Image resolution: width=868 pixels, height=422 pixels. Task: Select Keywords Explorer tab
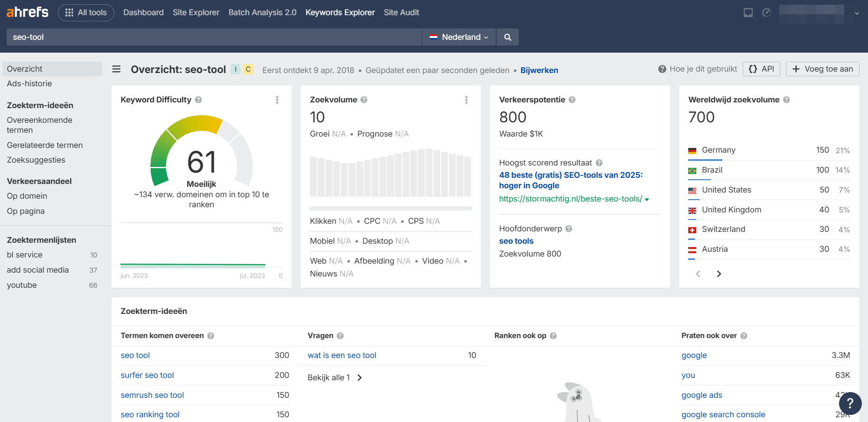pos(340,12)
